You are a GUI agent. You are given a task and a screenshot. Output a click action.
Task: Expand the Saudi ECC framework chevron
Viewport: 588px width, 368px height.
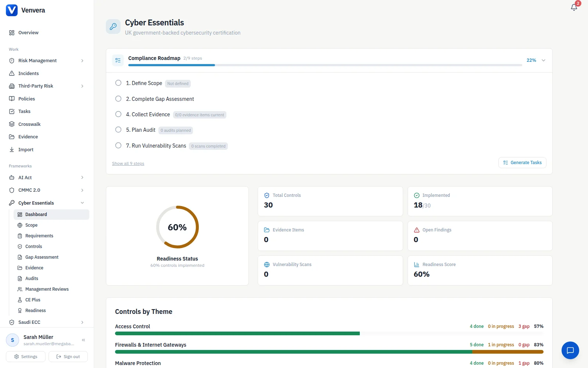(x=82, y=322)
